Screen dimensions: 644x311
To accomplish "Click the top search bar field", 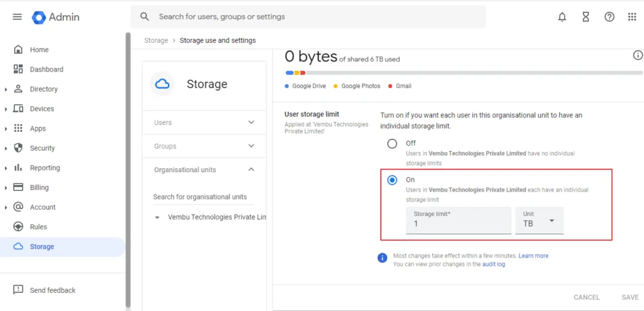I will pos(308,17).
